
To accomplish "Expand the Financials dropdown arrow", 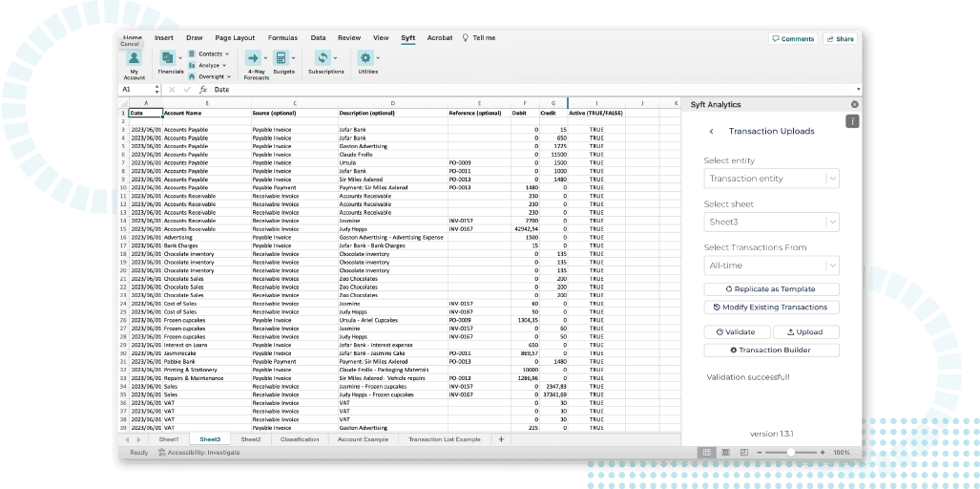I will point(180,58).
